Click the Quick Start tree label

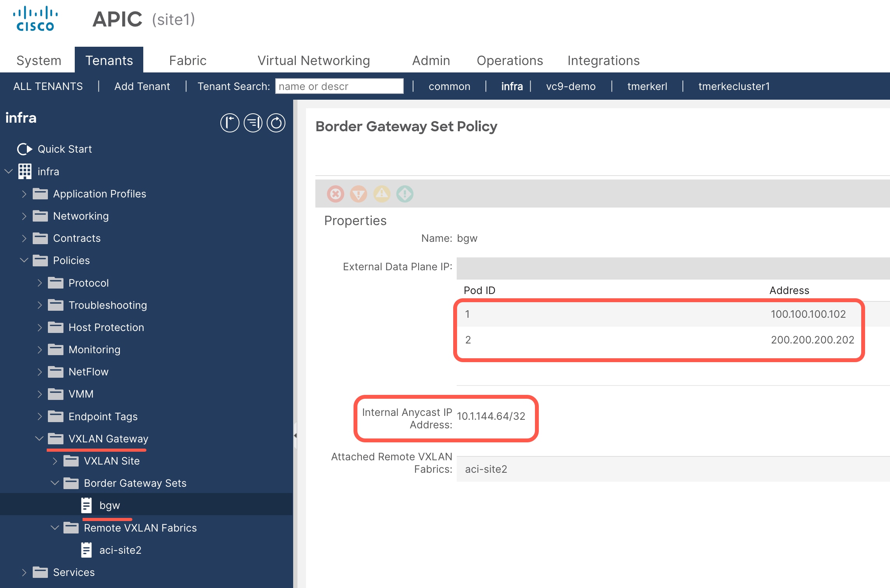point(65,149)
